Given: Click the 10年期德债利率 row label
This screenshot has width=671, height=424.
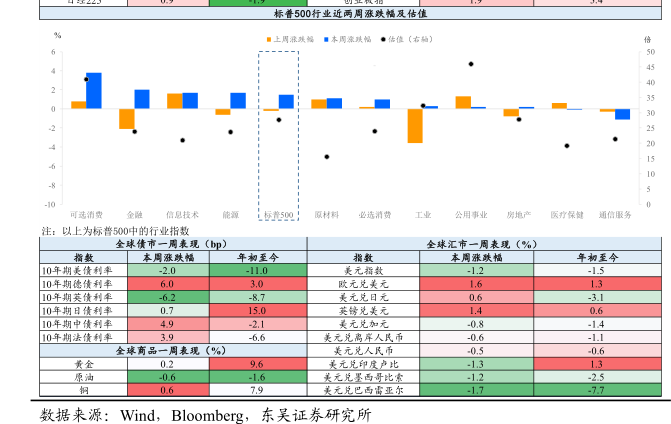Looking at the screenshot, I should pyautogui.click(x=77, y=284).
